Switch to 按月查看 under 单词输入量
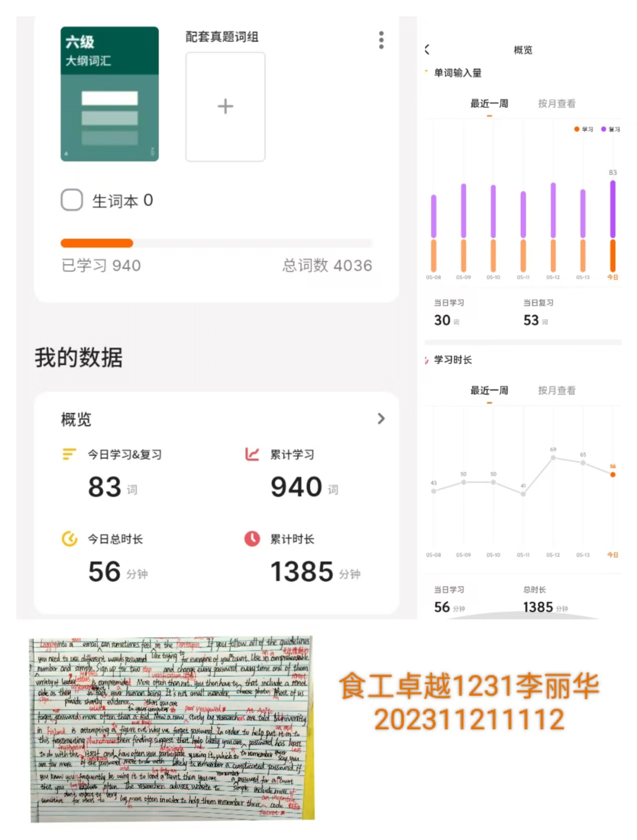 556,104
